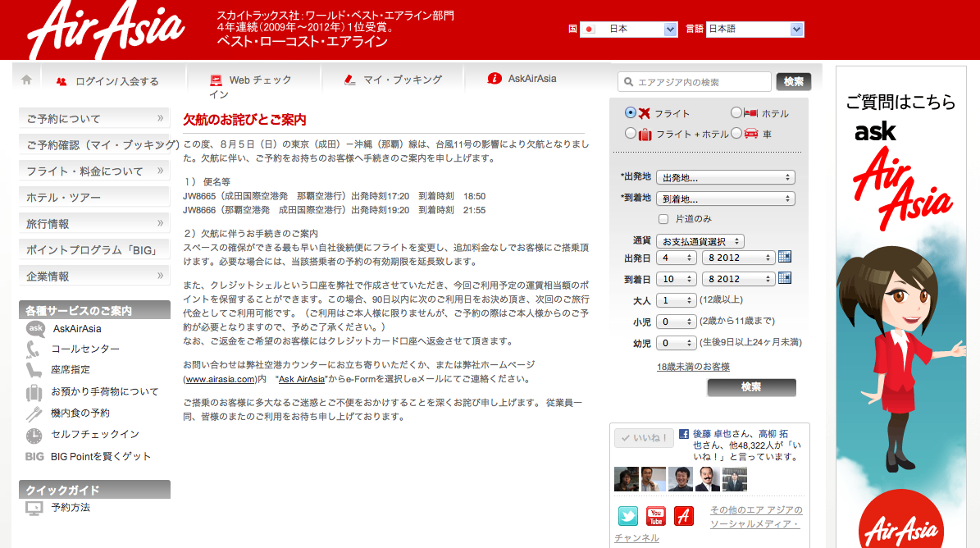Screen dimensions: 980x548
Task: Open departure month dropdown 8 2012
Action: click(x=739, y=258)
